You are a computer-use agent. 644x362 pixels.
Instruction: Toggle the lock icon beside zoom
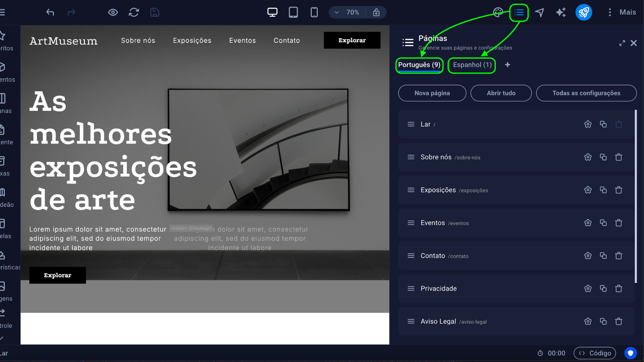pos(376,12)
